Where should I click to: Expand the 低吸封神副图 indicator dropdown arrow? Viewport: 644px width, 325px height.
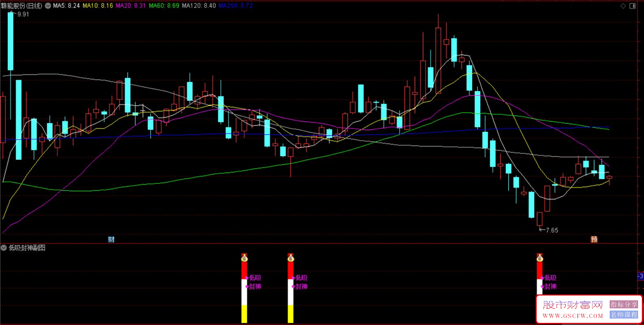pos(4,248)
